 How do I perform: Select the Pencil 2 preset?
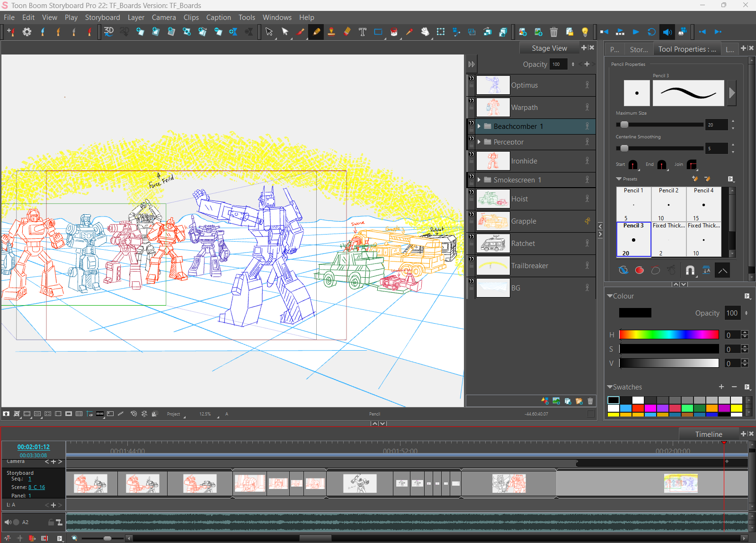click(x=668, y=204)
